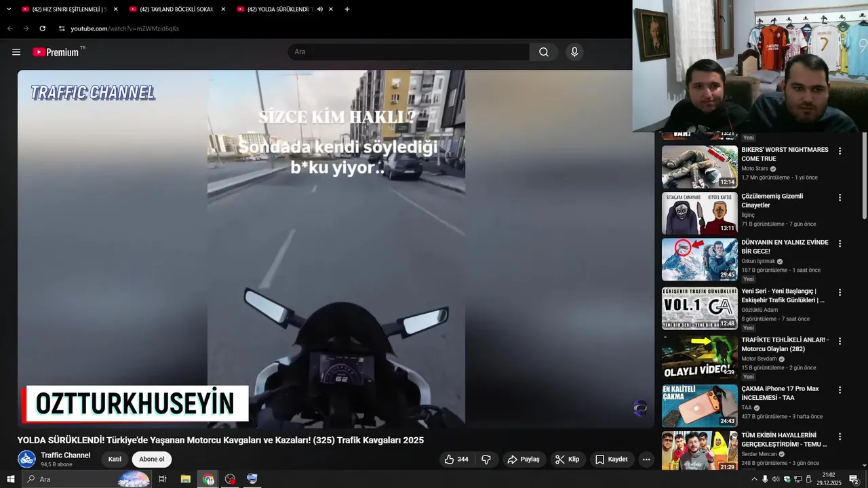Select the YOLDA SÜRÜKLENDİ tab
This screenshot has height=488, width=868.
pyautogui.click(x=273, y=9)
